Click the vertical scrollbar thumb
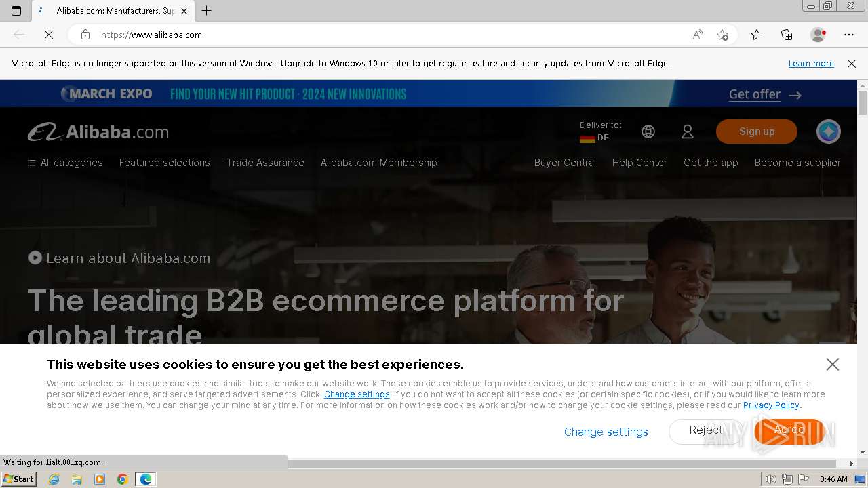 863,102
